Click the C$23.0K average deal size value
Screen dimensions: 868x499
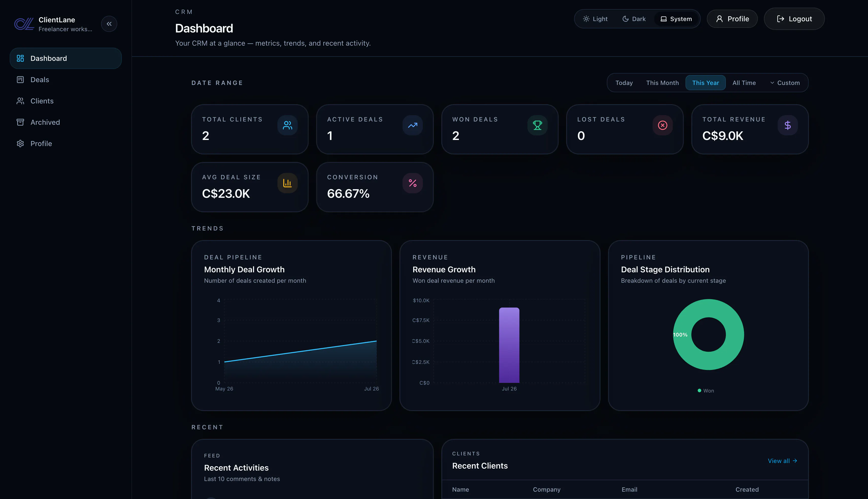click(226, 194)
